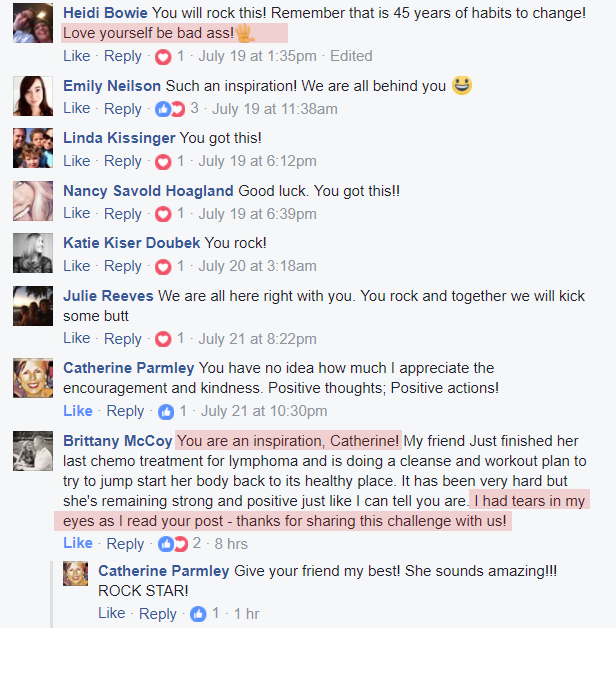
Task: Click heart reaction on Linda Kissinger's comment
Action: (x=163, y=162)
